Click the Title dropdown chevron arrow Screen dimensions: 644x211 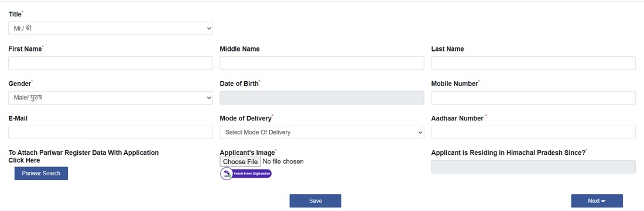coord(208,29)
